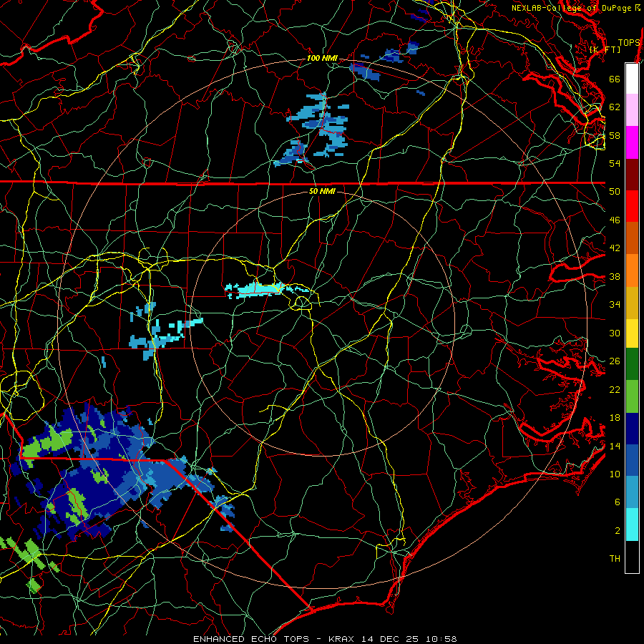Click the Enhanced Echo Tops KRAX caption
Screen dimensions: 644x644
click(x=325, y=639)
